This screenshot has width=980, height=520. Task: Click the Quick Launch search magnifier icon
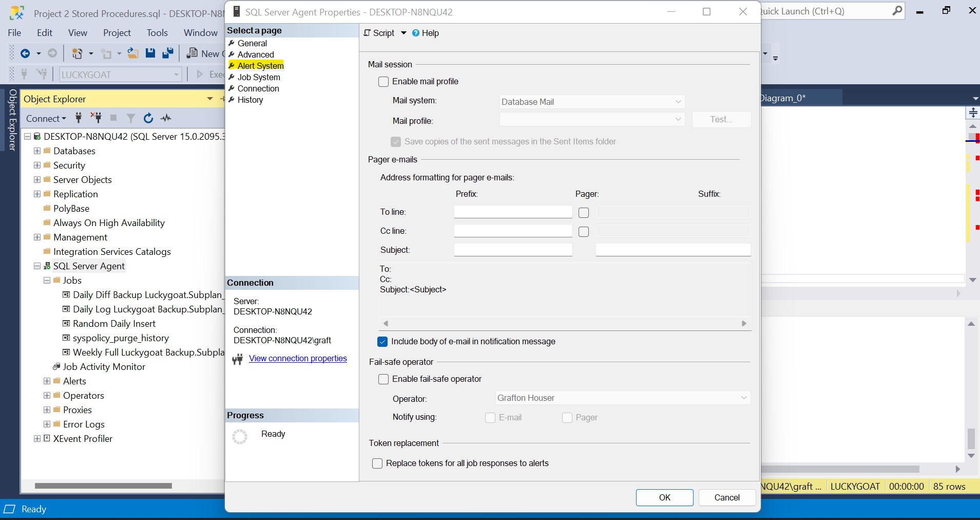pos(897,11)
